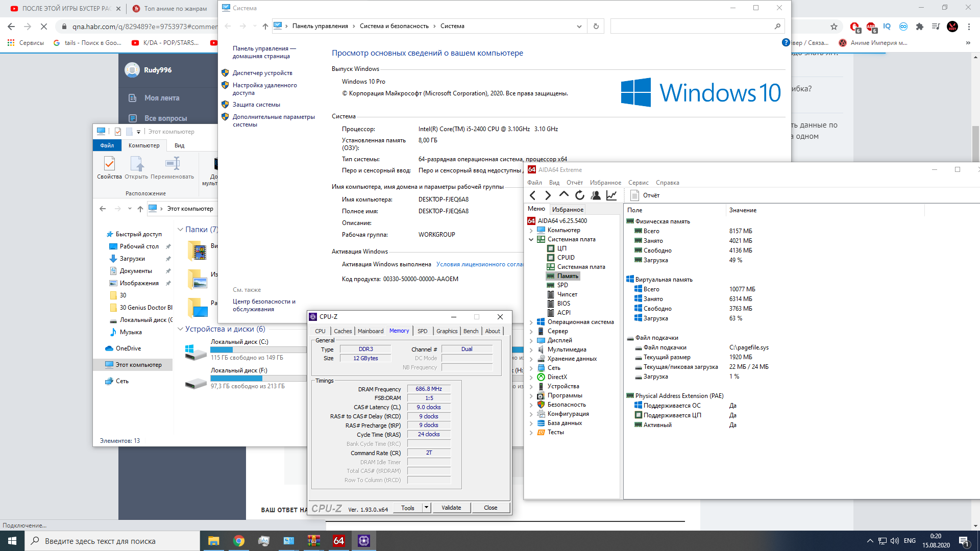Image resolution: width=980 pixels, height=551 pixels.
Task: Click Windows Start button
Action: tap(12, 541)
